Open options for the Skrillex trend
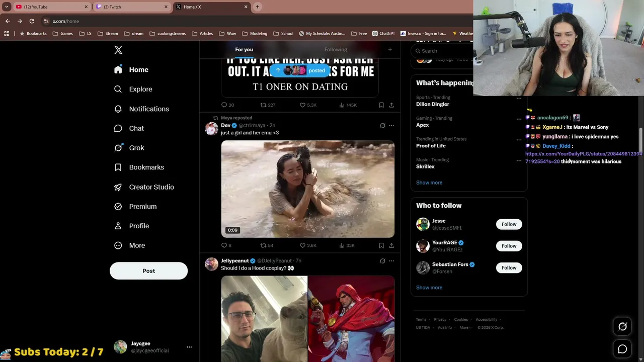The width and height of the screenshot is (644, 362). [x=519, y=160]
